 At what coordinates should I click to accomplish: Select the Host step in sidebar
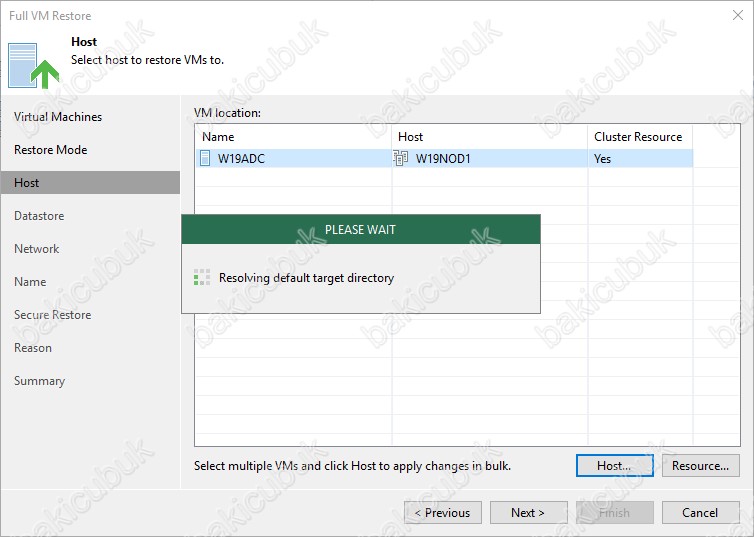pyautogui.click(x=90, y=183)
